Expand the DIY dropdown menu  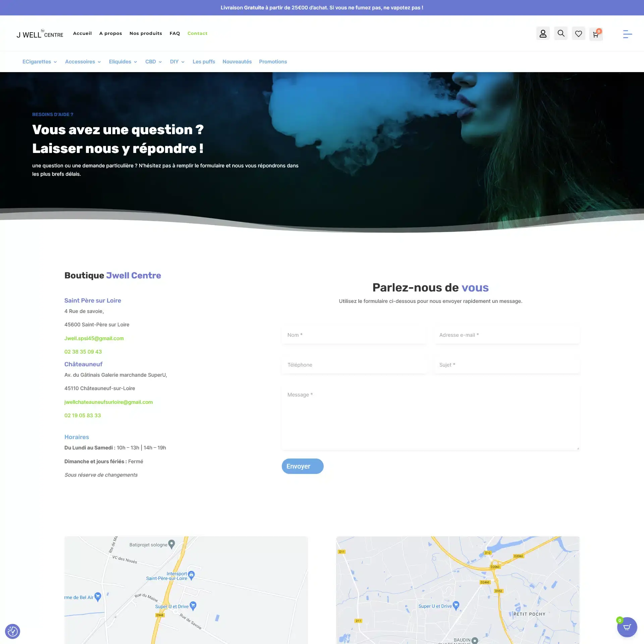click(x=177, y=62)
